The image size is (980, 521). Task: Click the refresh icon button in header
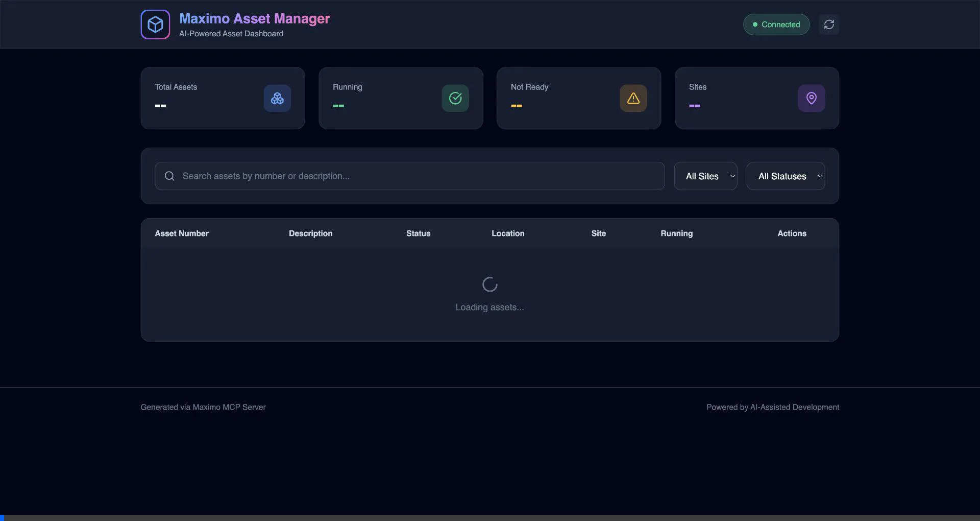point(829,25)
